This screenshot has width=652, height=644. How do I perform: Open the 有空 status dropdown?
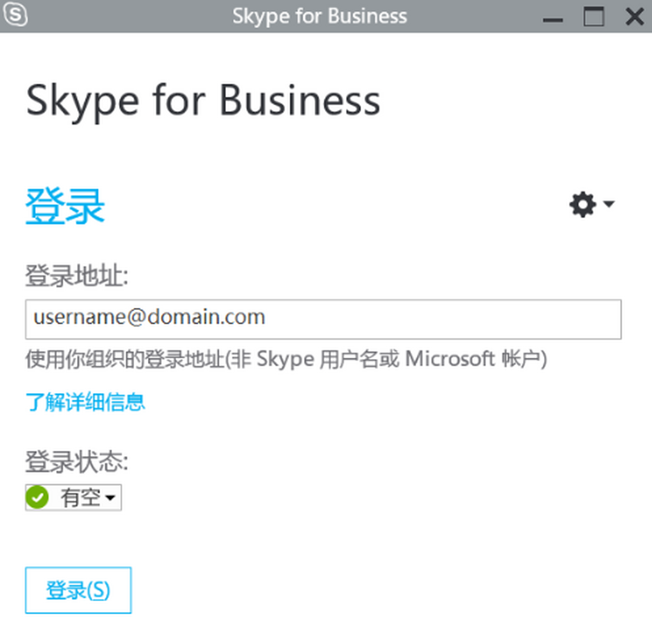tap(74, 497)
